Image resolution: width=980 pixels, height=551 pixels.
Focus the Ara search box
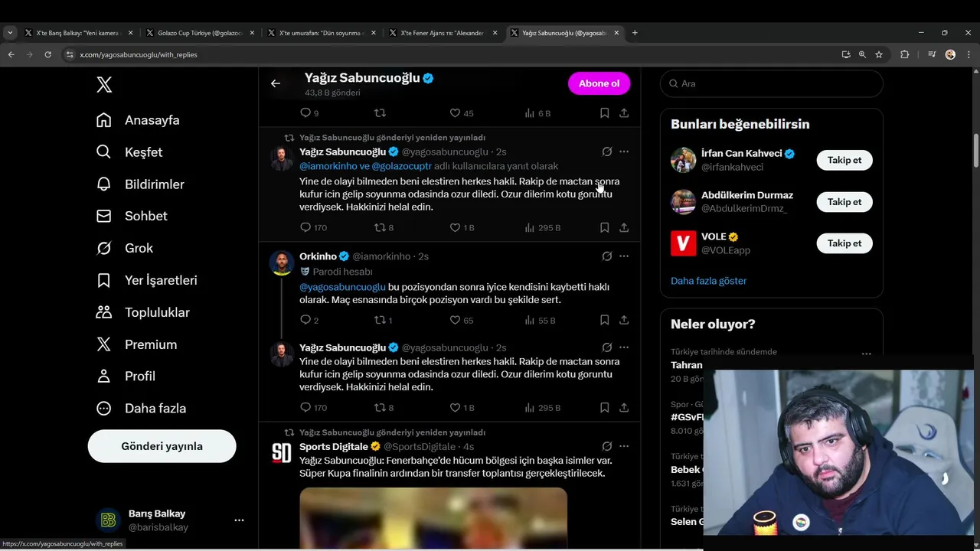[772, 83]
